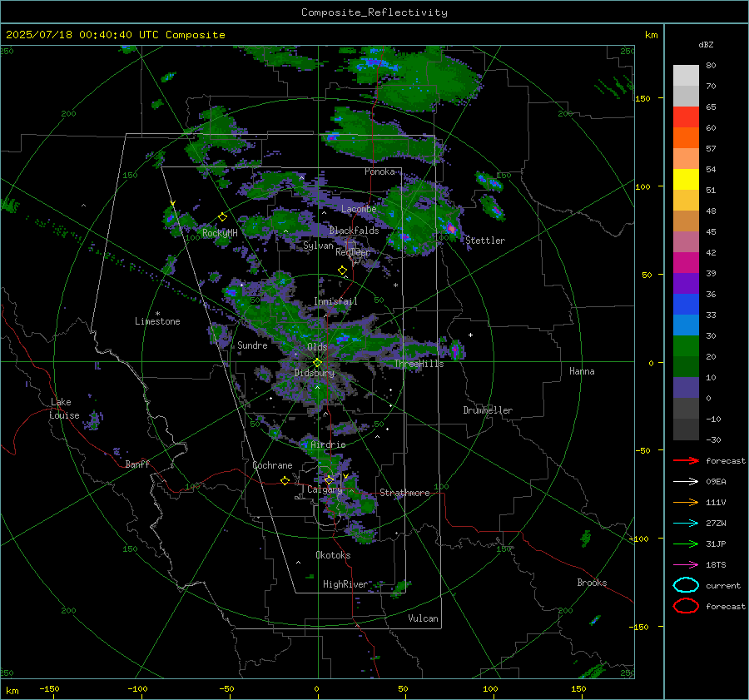Click the 'ThreeHills' map label

(419, 364)
